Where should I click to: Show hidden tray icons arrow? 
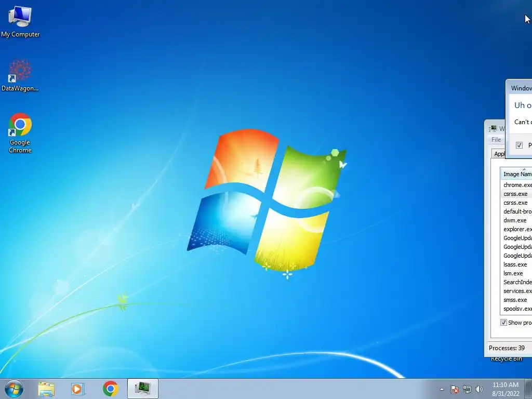(442, 389)
